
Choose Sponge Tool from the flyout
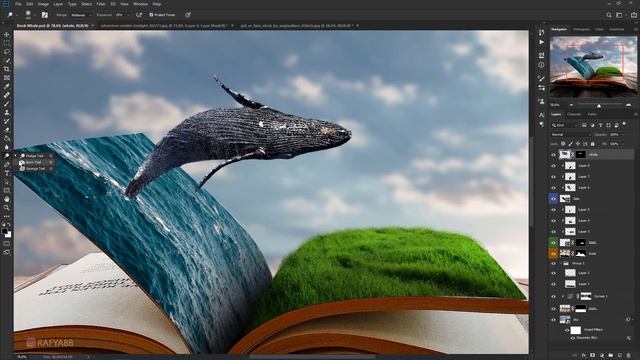pos(35,169)
